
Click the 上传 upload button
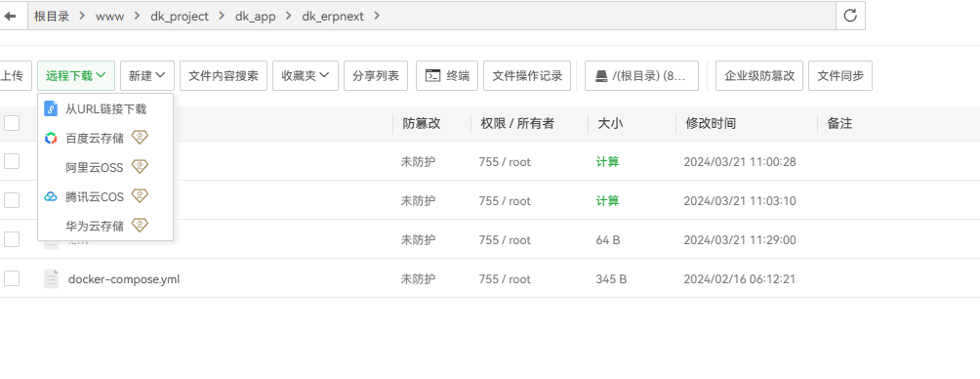click(16, 75)
